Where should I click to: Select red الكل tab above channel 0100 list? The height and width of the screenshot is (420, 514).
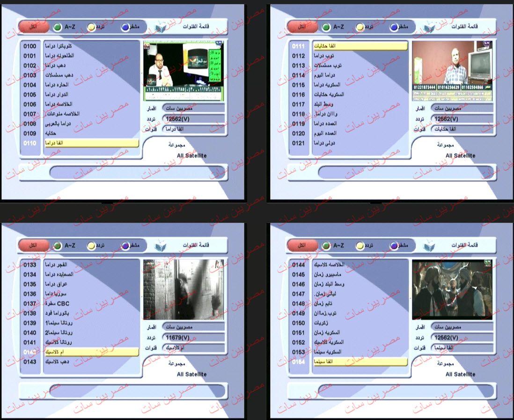[33, 27]
